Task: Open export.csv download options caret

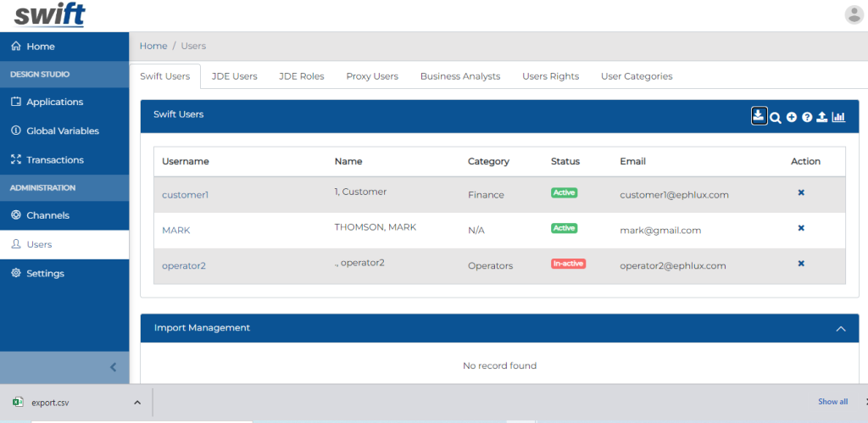Action: click(x=137, y=403)
